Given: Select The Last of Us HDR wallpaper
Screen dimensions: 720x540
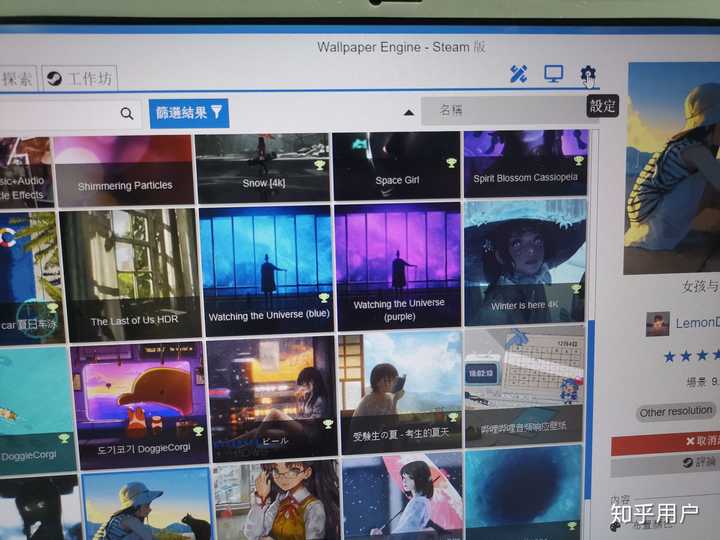Looking at the screenshot, I should (x=130, y=274).
